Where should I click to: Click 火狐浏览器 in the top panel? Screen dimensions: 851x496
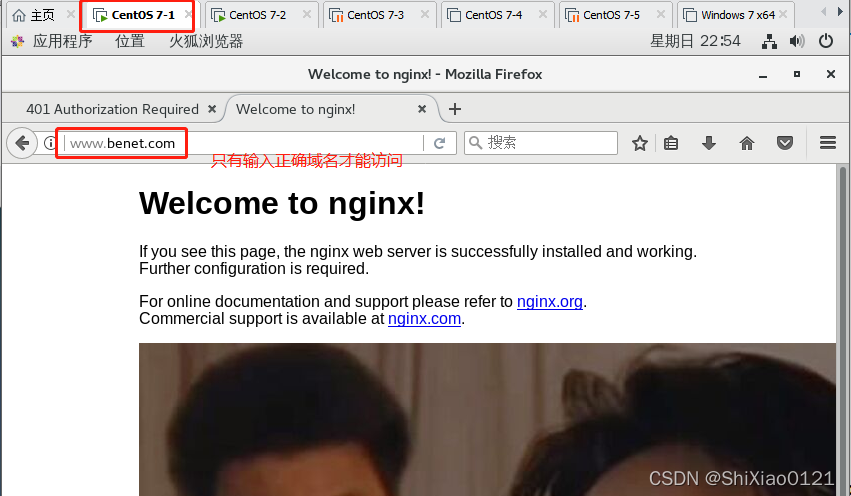[206, 41]
